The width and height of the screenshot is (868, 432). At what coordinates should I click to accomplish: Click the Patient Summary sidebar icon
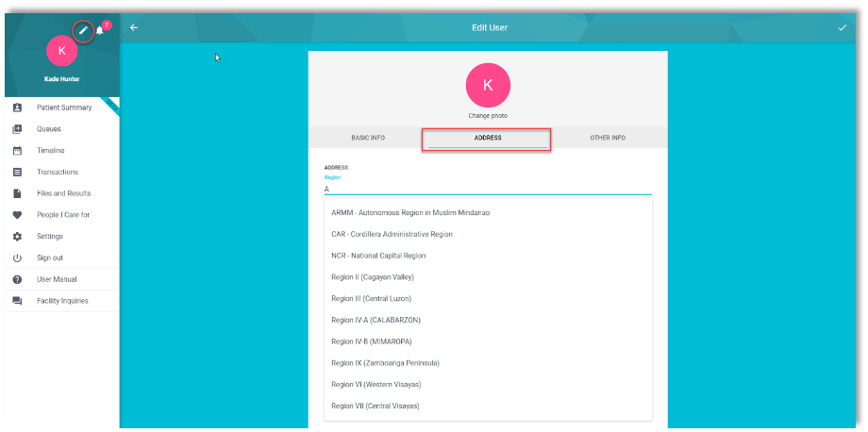coord(17,108)
